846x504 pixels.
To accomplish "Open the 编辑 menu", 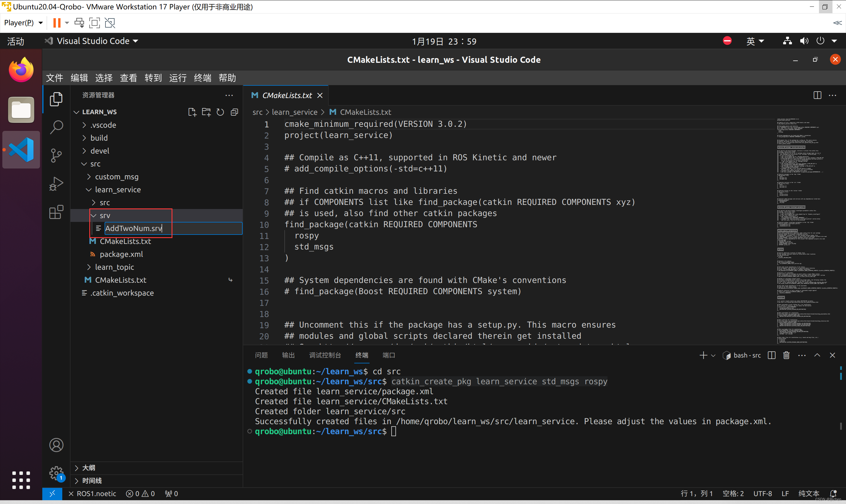I will pos(79,78).
